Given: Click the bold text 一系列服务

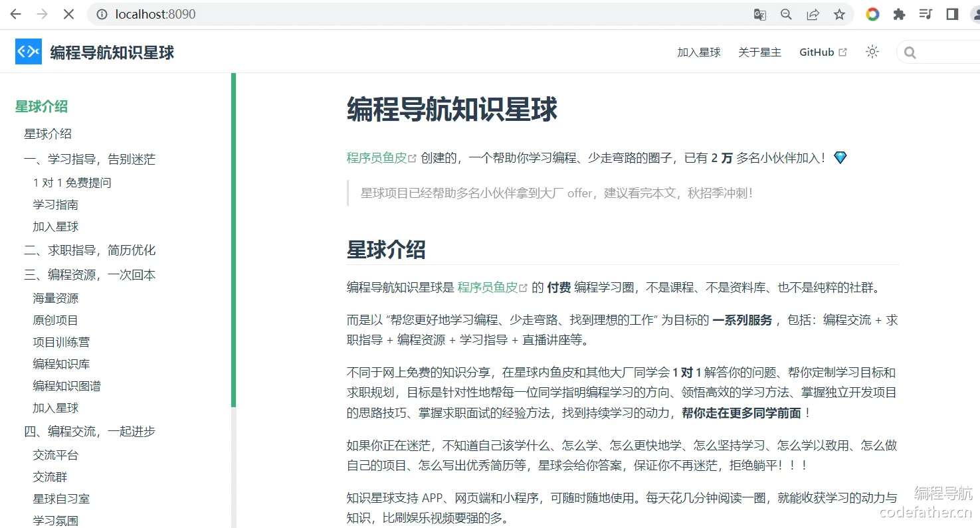Looking at the screenshot, I should pyautogui.click(x=742, y=320).
